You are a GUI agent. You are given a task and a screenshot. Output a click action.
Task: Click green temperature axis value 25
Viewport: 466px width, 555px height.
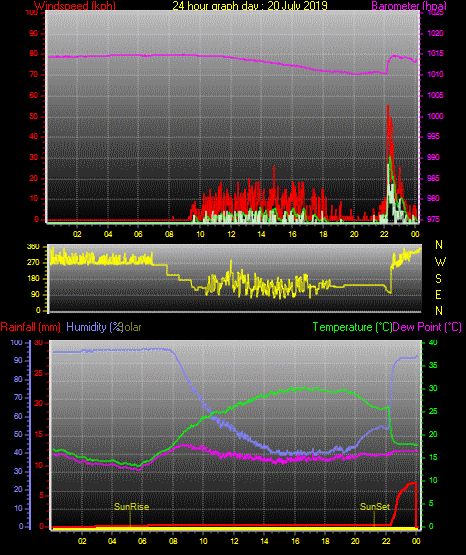click(433, 411)
